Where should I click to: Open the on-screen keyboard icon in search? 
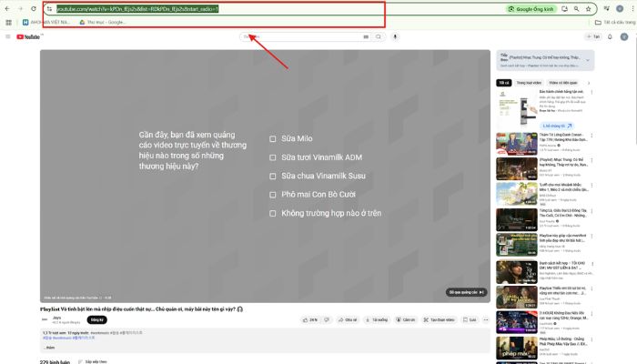(366, 36)
